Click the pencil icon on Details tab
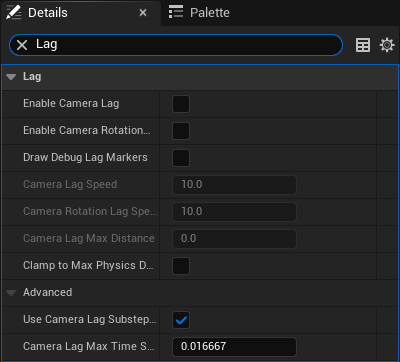400x362 pixels. coord(14,12)
